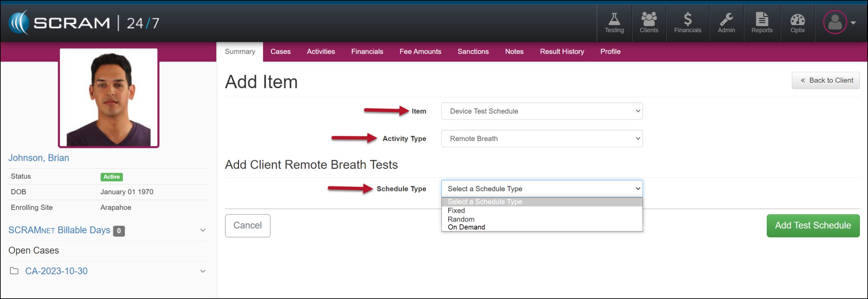
Task: Click the SCRAM 24/7 logo
Action: (84, 23)
